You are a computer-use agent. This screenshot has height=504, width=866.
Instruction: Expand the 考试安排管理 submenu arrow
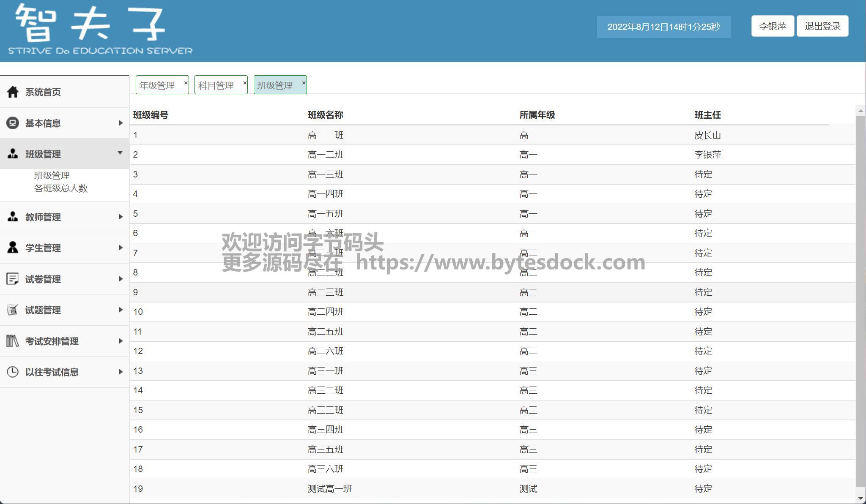[121, 341]
